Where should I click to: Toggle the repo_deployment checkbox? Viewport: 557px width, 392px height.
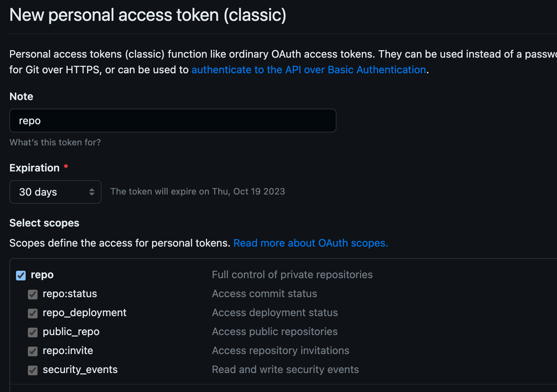(x=33, y=314)
